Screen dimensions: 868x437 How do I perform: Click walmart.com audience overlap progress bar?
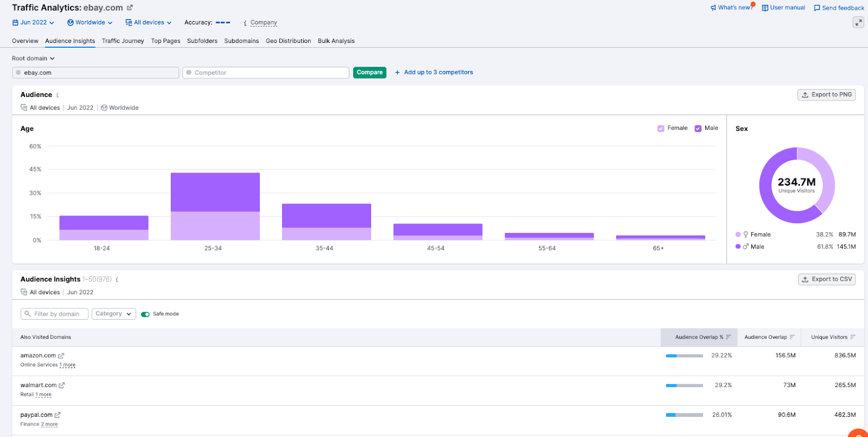point(685,385)
